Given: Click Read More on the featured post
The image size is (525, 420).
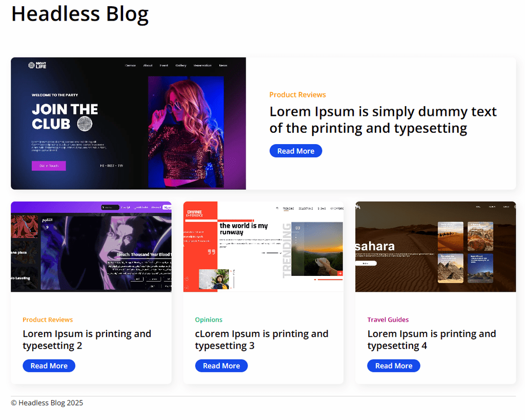Looking at the screenshot, I should click(x=296, y=151).
